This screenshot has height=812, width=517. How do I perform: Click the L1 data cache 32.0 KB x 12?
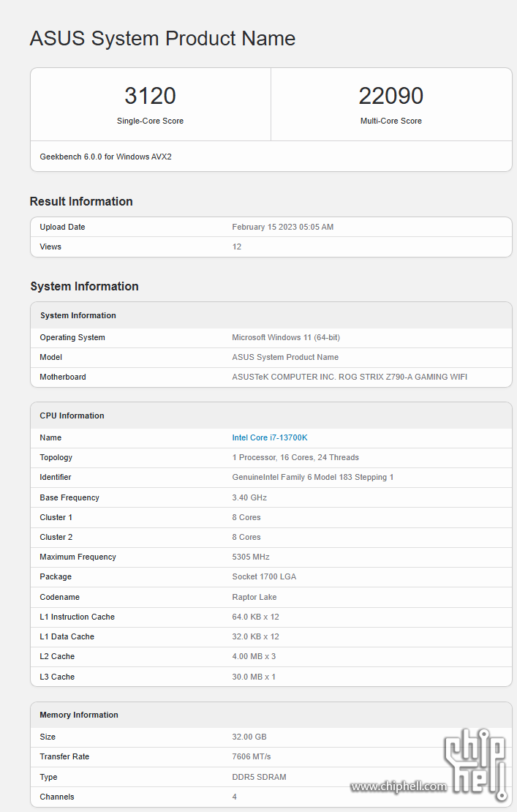(x=255, y=636)
